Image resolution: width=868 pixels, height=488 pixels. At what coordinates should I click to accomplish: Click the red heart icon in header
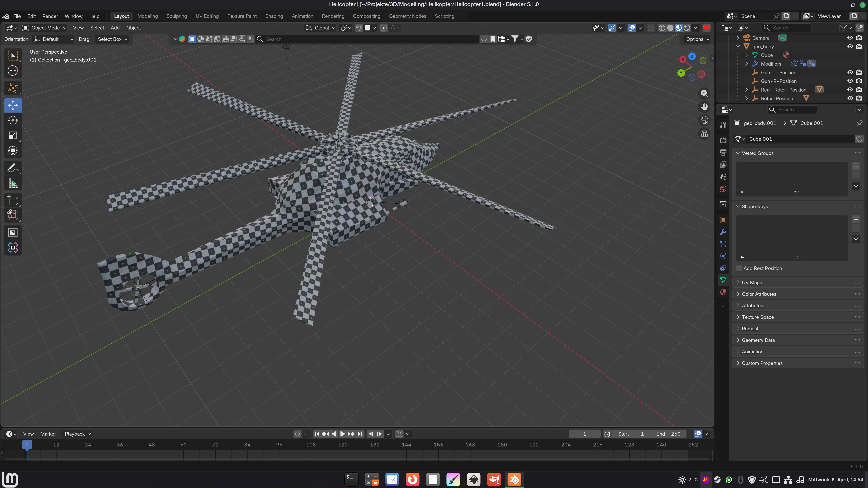(707, 28)
